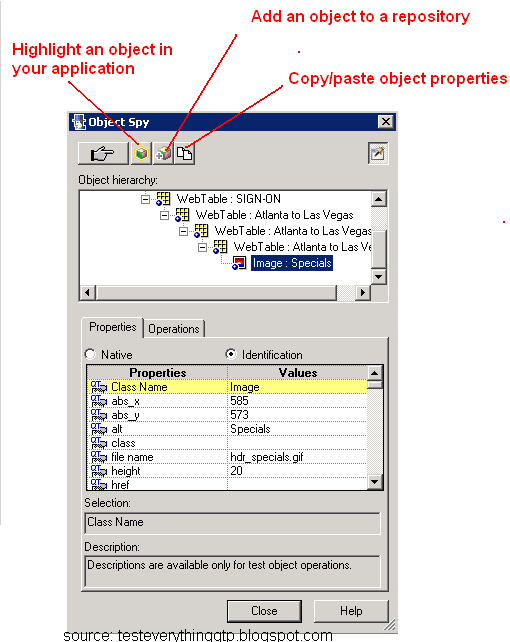Click the Values column header
The width and height of the screenshot is (510, 642).
[x=298, y=373]
